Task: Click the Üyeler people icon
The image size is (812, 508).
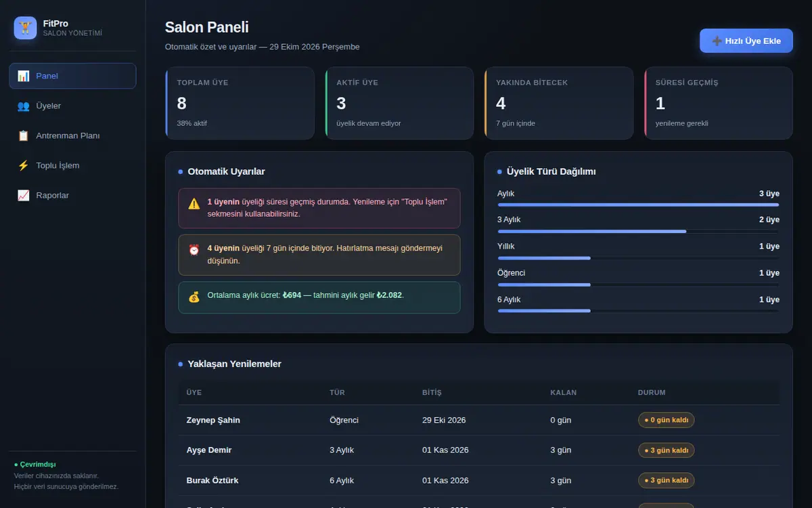Action: 24,106
